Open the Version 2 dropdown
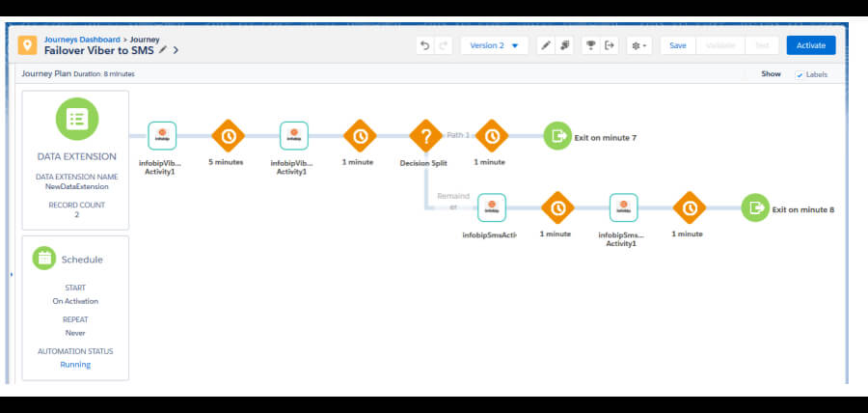 (495, 45)
